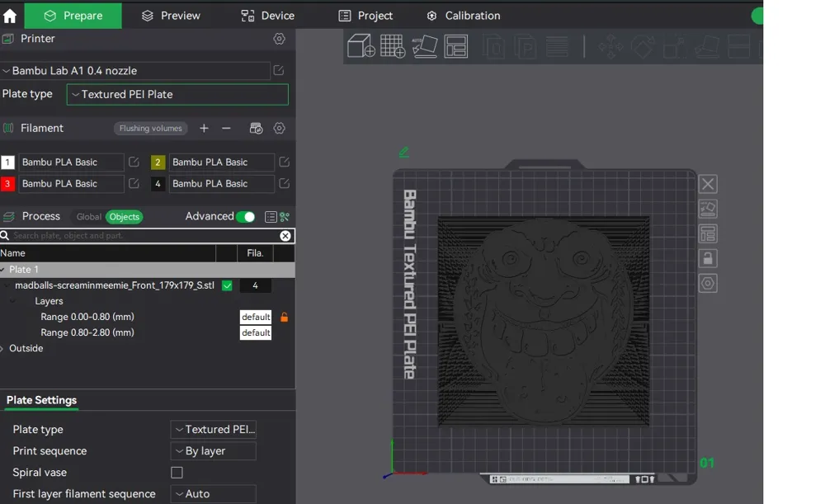
Task: Click the Auto orient toolbar icon
Action: pos(425,45)
